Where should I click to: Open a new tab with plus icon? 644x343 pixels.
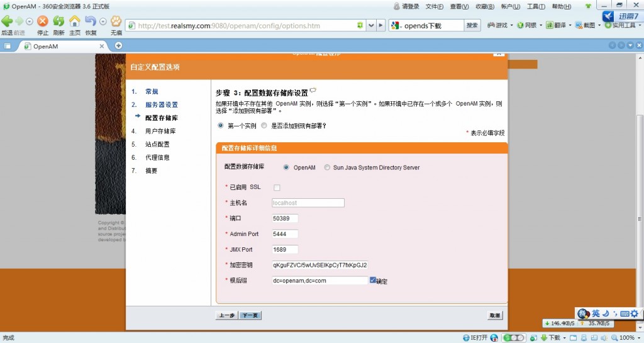coord(118,45)
